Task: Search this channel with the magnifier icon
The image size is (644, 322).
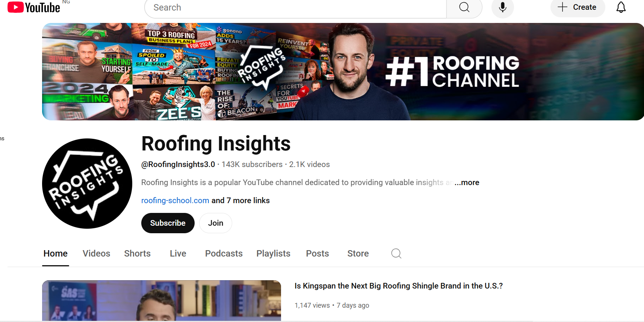Action: [x=396, y=254]
